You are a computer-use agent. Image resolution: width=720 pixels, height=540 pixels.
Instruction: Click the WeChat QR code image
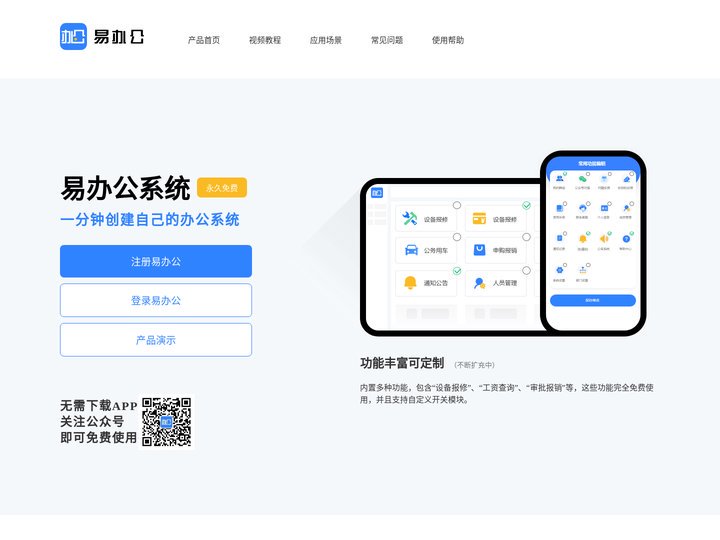[x=167, y=422]
